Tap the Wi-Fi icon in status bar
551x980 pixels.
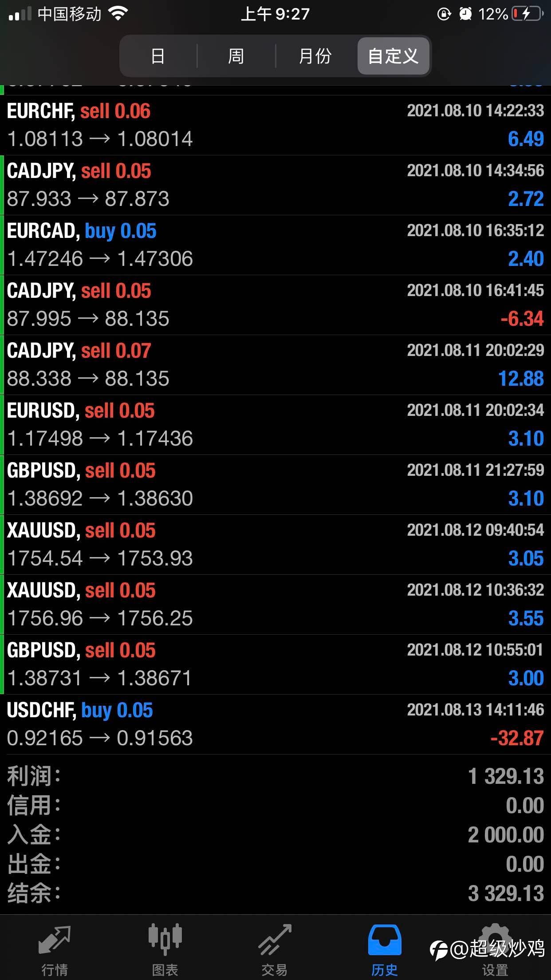tap(118, 14)
